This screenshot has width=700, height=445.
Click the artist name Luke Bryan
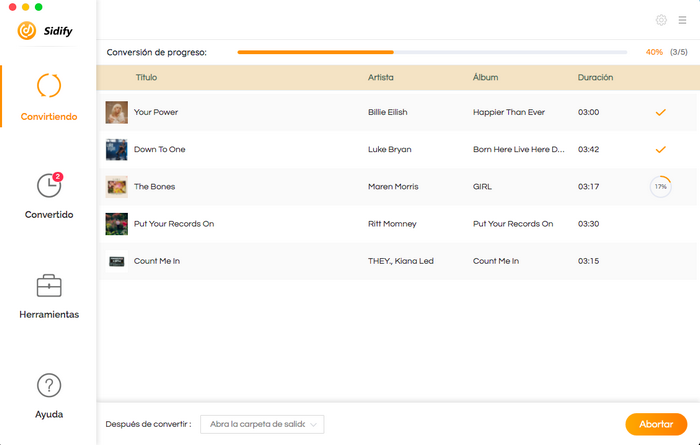pyautogui.click(x=390, y=149)
